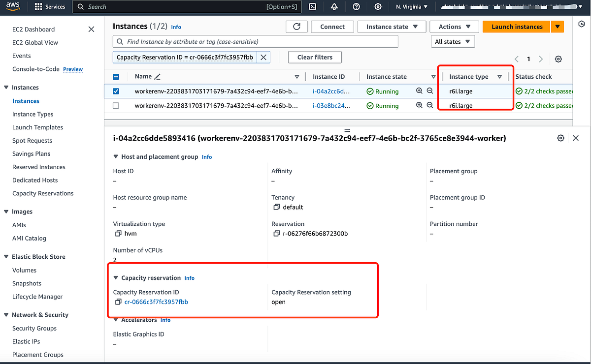Collapse the Capacity reservation section
Image resolution: width=591 pixels, height=364 pixels.
(x=115, y=277)
